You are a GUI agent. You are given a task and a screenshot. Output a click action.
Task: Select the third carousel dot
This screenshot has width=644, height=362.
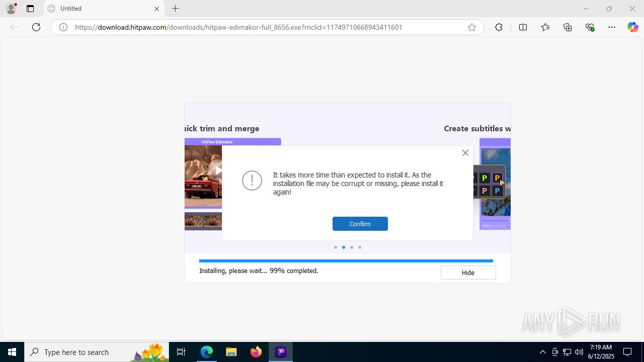[352, 247]
